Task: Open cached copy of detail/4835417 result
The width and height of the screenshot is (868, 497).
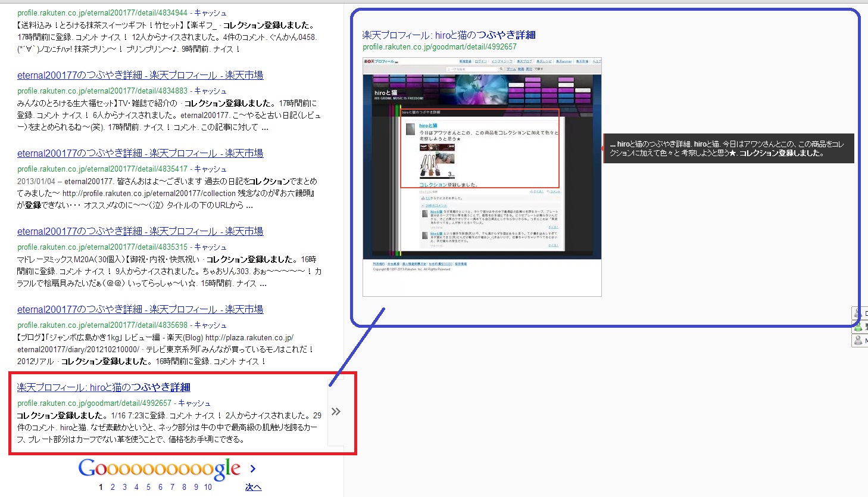Action: [x=210, y=169]
